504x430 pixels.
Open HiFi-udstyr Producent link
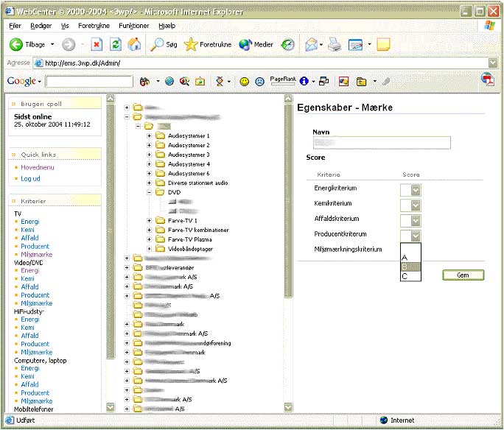35,344
